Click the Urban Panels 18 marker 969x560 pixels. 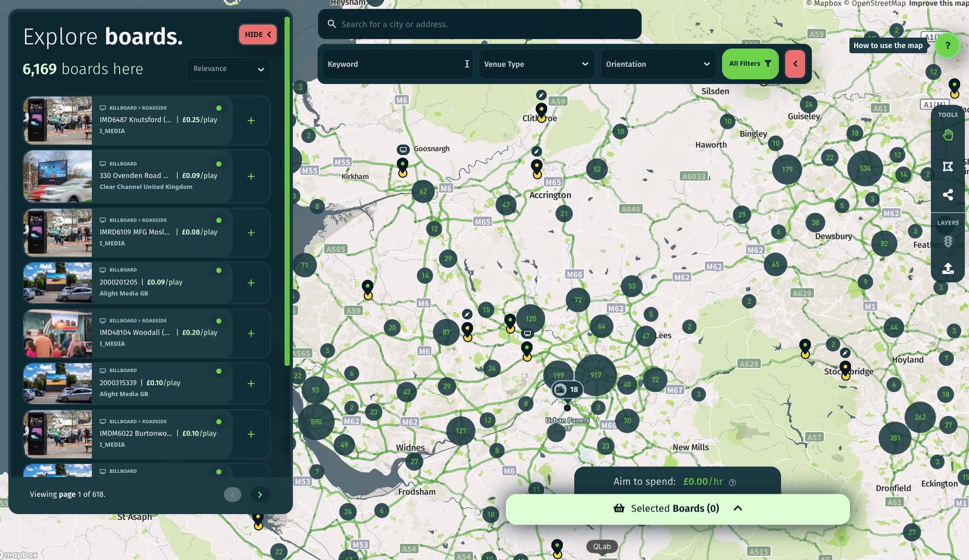(x=568, y=389)
